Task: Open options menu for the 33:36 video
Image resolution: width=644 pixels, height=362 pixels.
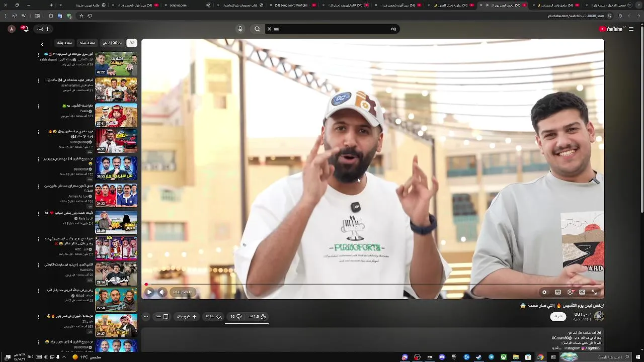Action: tap(38, 213)
